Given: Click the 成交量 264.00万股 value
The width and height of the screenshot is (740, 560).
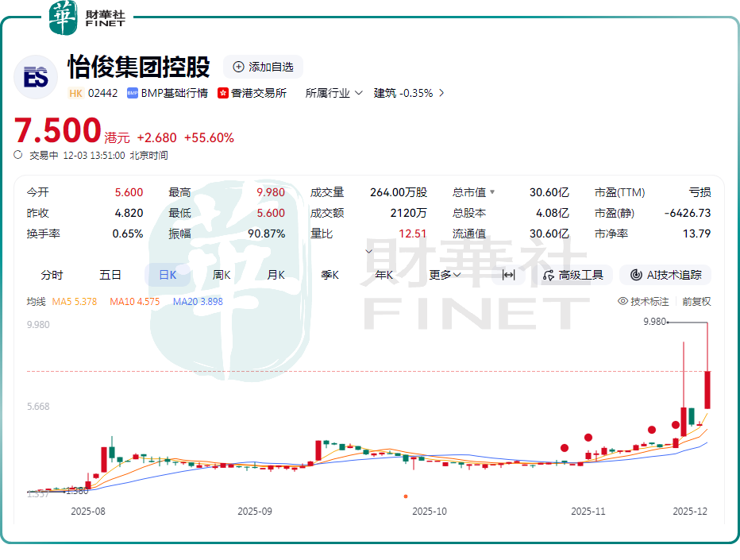Looking at the screenshot, I should [x=399, y=192].
